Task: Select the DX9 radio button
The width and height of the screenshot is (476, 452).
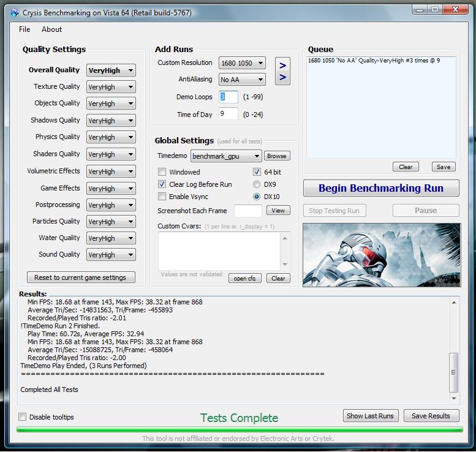Action: pos(257,184)
